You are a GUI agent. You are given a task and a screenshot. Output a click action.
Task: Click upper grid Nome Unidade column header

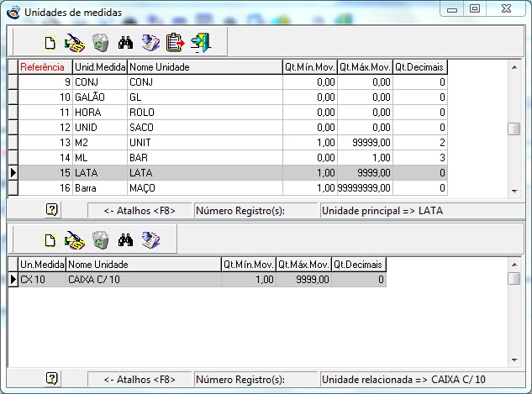205,67
